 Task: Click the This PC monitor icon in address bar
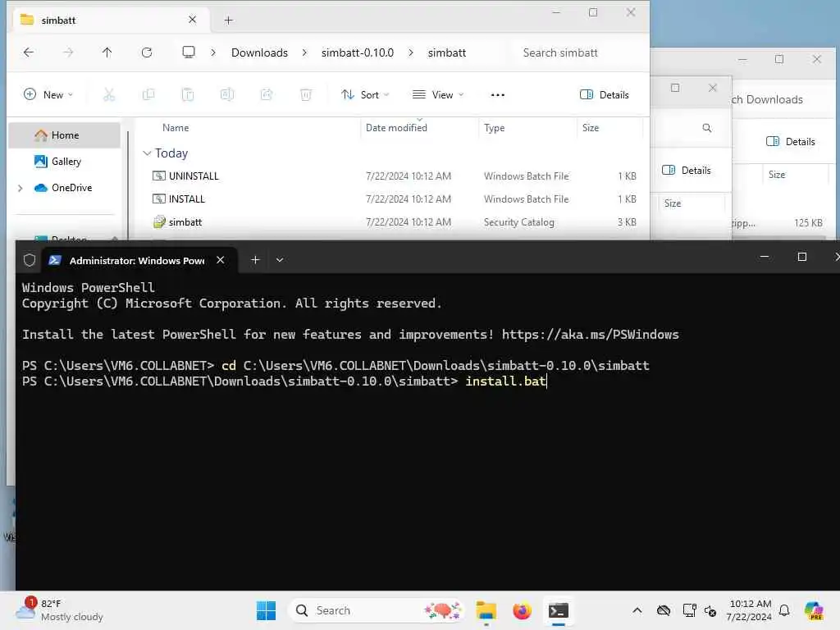[x=189, y=52]
